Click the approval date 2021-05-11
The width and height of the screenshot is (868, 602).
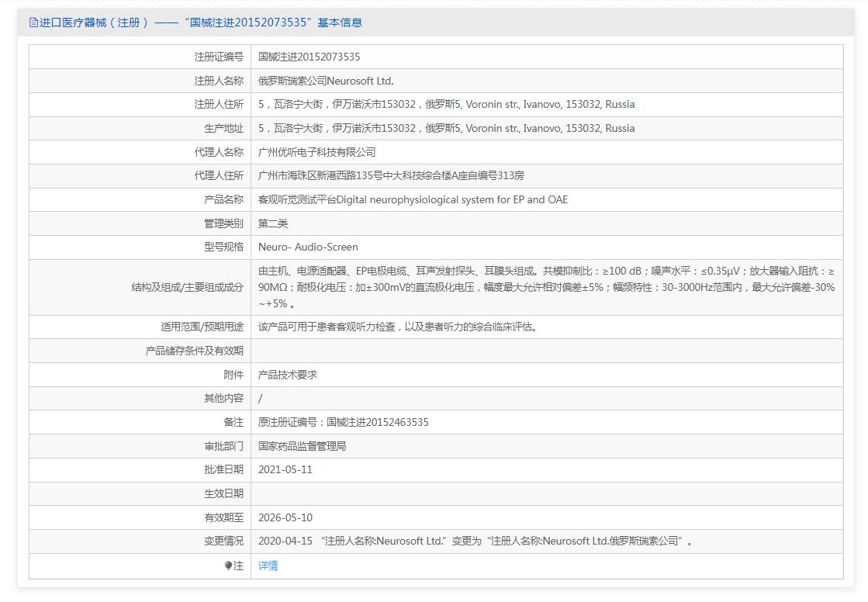click(285, 469)
